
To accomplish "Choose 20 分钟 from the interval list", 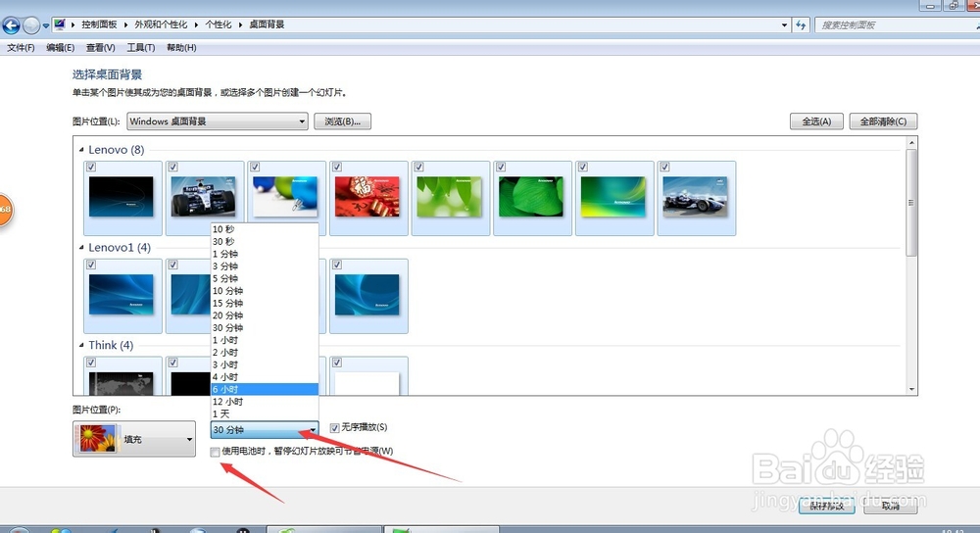I will coord(265,315).
